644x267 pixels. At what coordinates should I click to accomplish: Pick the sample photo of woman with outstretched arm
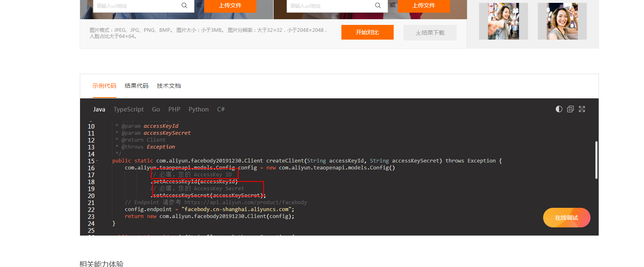click(504, 21)
